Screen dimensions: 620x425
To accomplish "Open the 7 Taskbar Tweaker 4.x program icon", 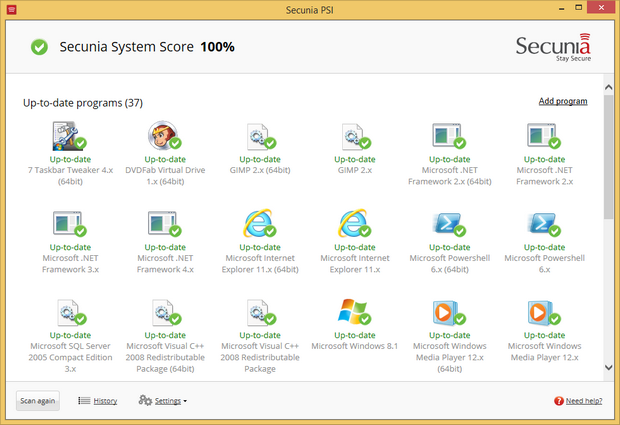I will tap(69, 136).
